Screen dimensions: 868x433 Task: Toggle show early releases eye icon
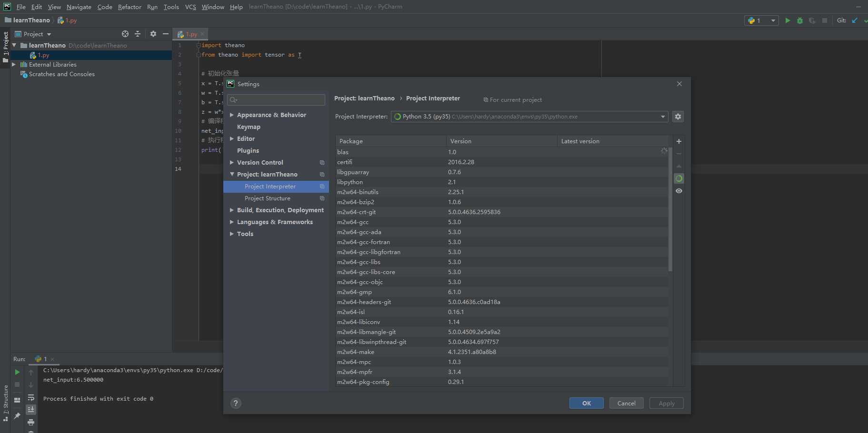(x=679, y=191)
